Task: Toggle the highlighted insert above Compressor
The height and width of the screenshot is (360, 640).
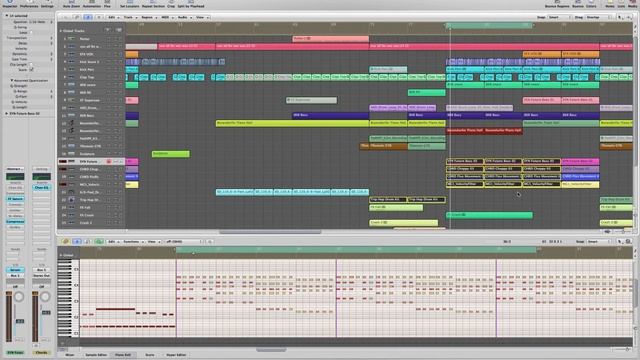Action: click(15, 199)
